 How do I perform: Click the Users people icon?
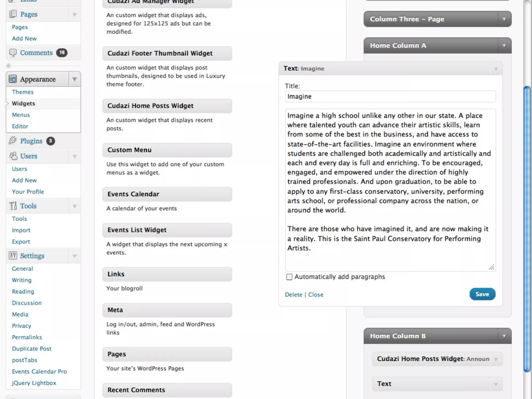tap(13, 156)
